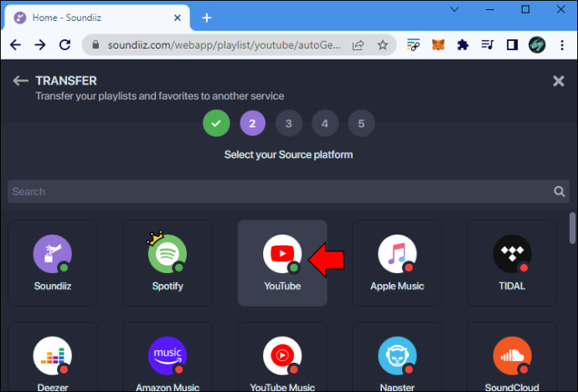The width and height of the screenshot is (578, 392).
Task: Close the Transfer dialog with the X
Action: [559, 80]
